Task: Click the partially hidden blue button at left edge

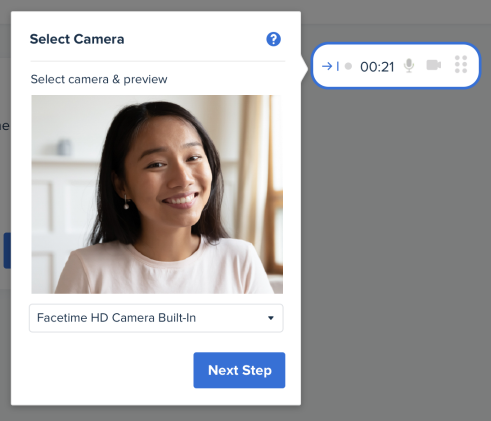Action: (x=7, y=250)
